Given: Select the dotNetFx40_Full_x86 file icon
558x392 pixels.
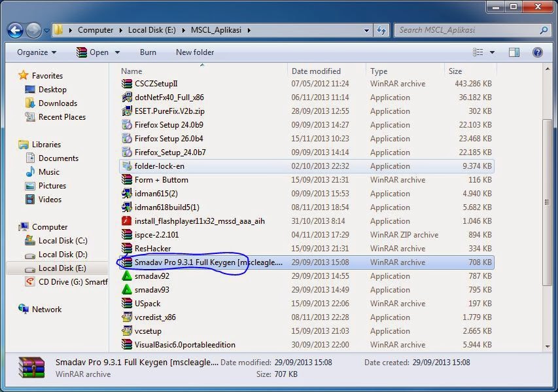Looking at the screenshot, I should [x=127, y=98].
